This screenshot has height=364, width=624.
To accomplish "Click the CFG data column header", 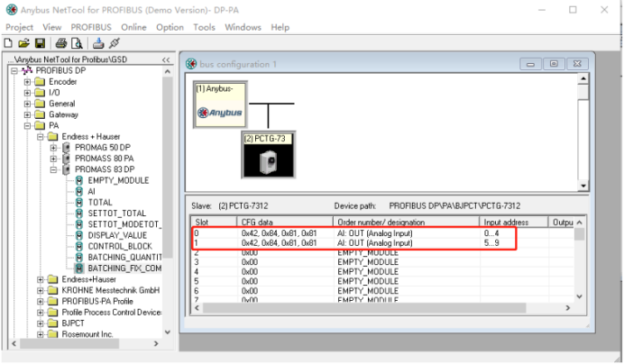I will [285, 223].
